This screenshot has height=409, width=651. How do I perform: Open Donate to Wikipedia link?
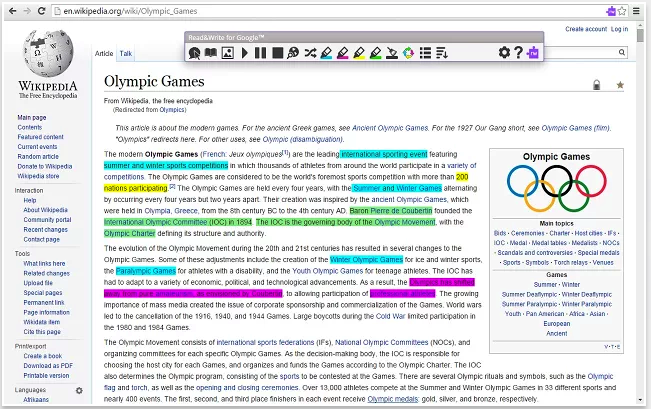44,167
